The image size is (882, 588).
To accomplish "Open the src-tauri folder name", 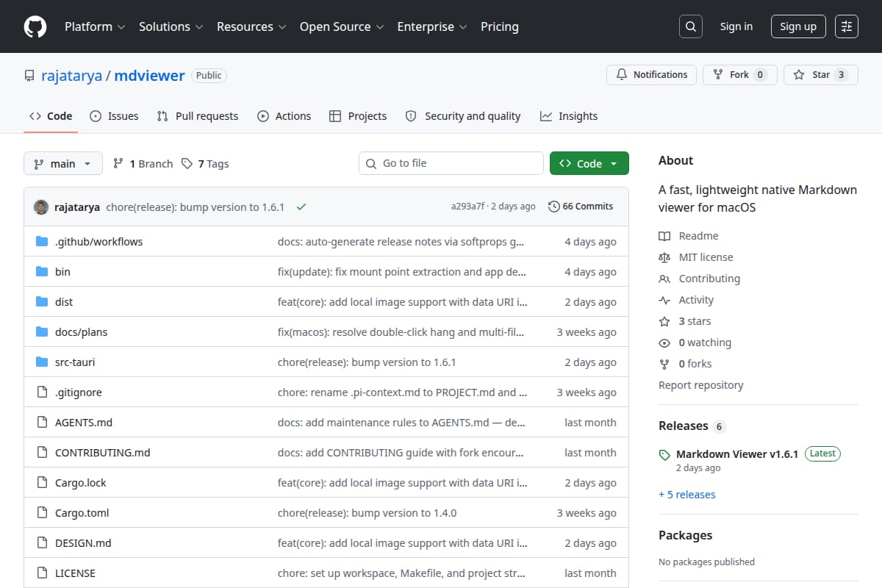I will (x=75, y=362).
